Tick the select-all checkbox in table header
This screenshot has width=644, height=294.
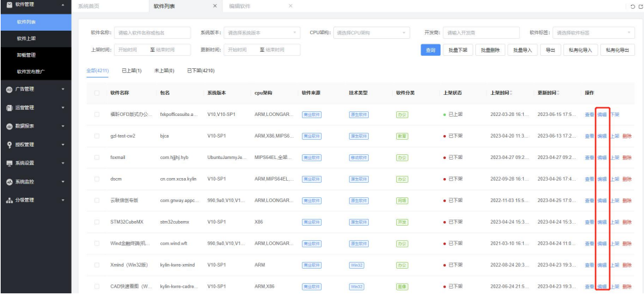click(x=96, y=93)
